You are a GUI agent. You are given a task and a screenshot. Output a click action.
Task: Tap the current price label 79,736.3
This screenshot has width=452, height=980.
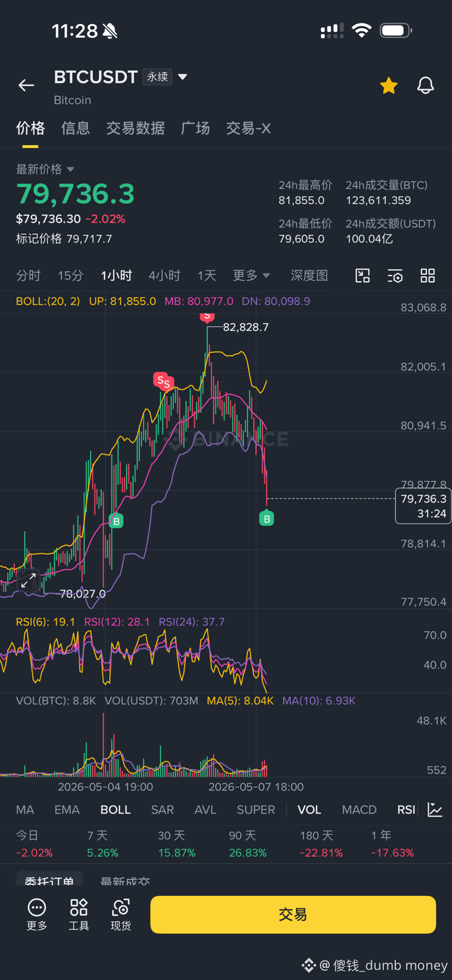click(x=423, y=506)
